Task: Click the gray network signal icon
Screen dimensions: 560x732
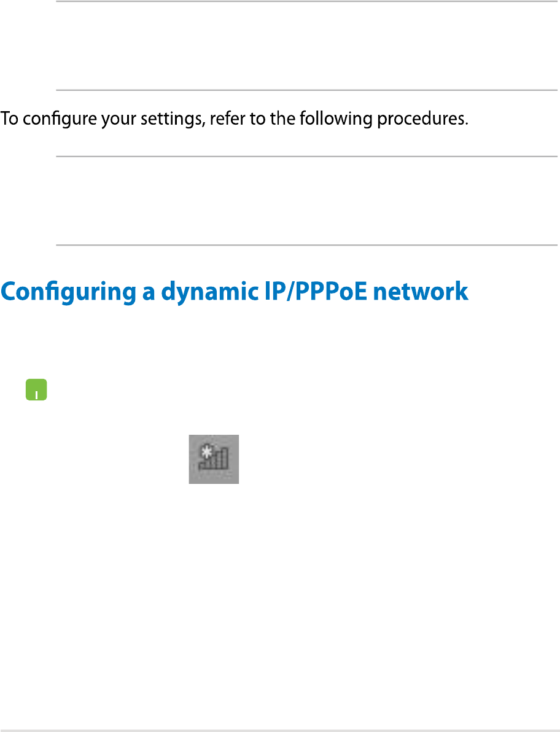Action: (x=213, y=459)
